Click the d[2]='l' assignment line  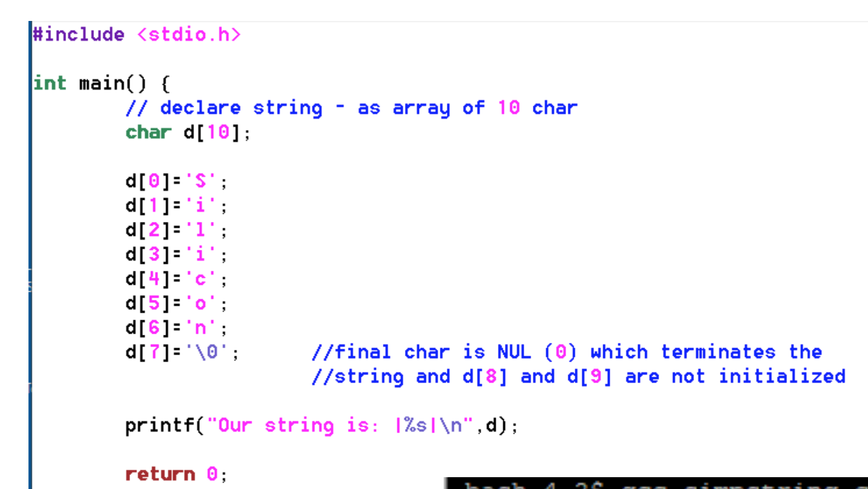pos(172,229)
